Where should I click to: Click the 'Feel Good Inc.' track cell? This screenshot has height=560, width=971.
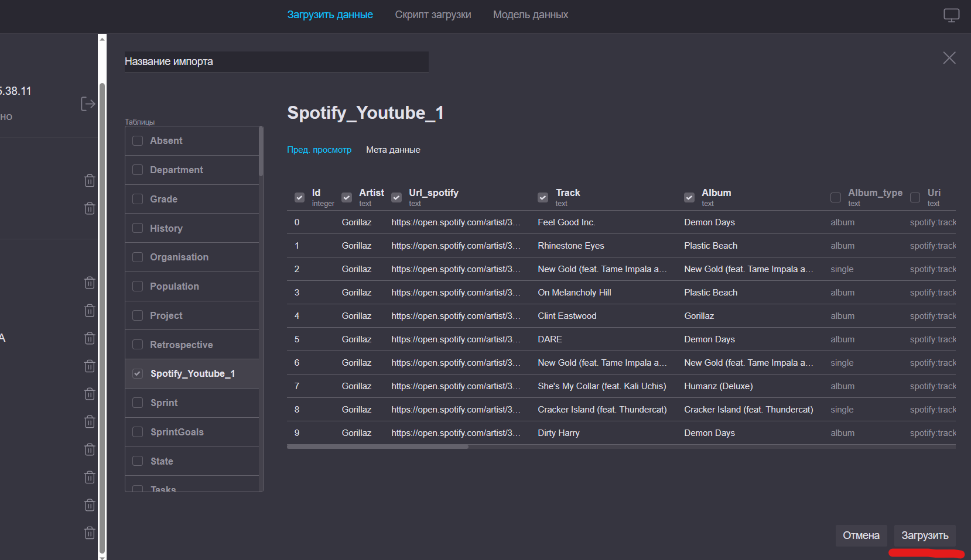click(566, 222)
